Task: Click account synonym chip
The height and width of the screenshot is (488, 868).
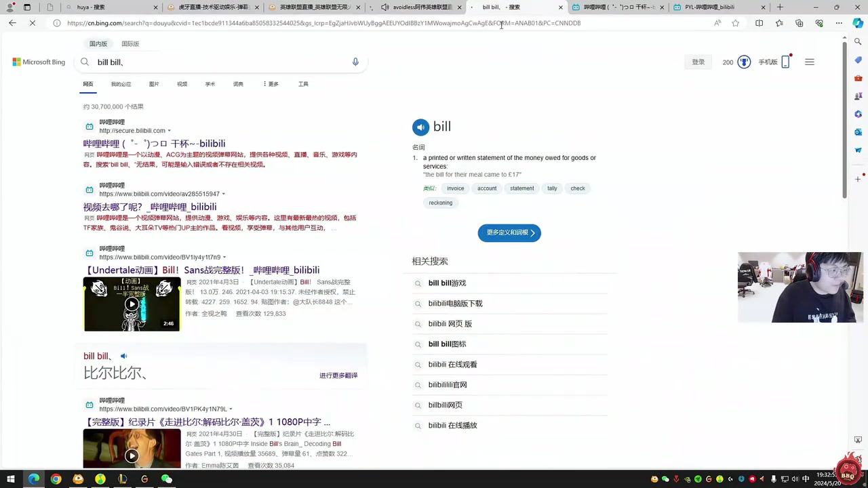Action: coord(487,188)
